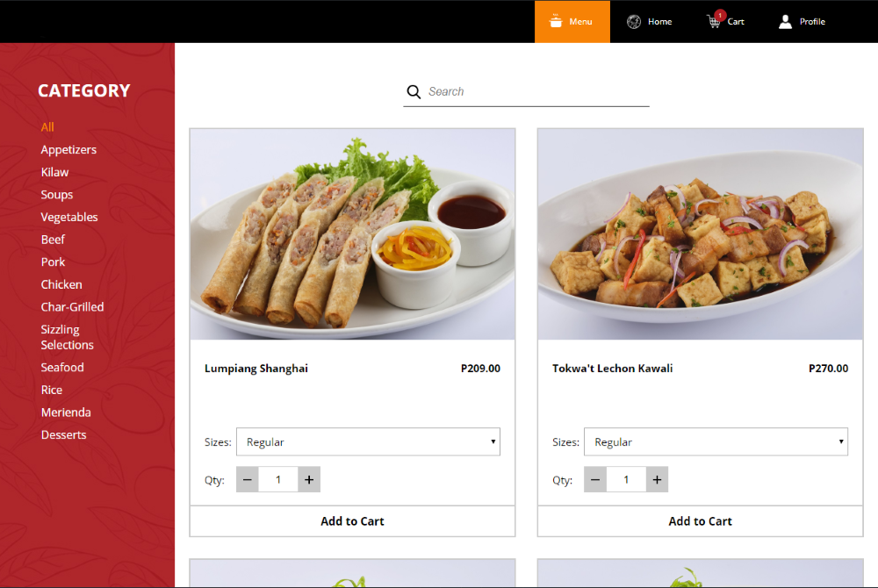Viewport: 878px width, 588px height.
Task: Select the Char-Grilled category
Action: pyautogui.click(x=72, y=307)
